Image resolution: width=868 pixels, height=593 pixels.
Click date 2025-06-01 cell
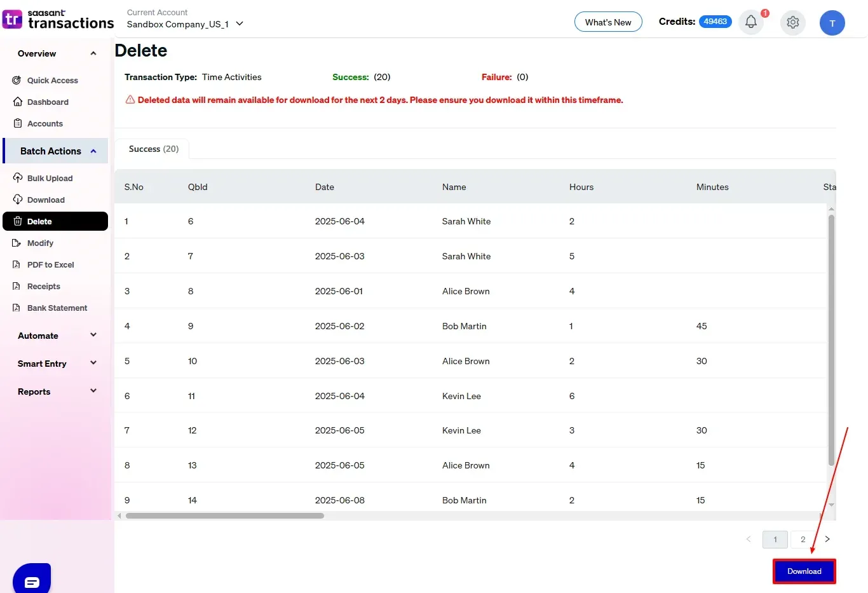point(339,291)
